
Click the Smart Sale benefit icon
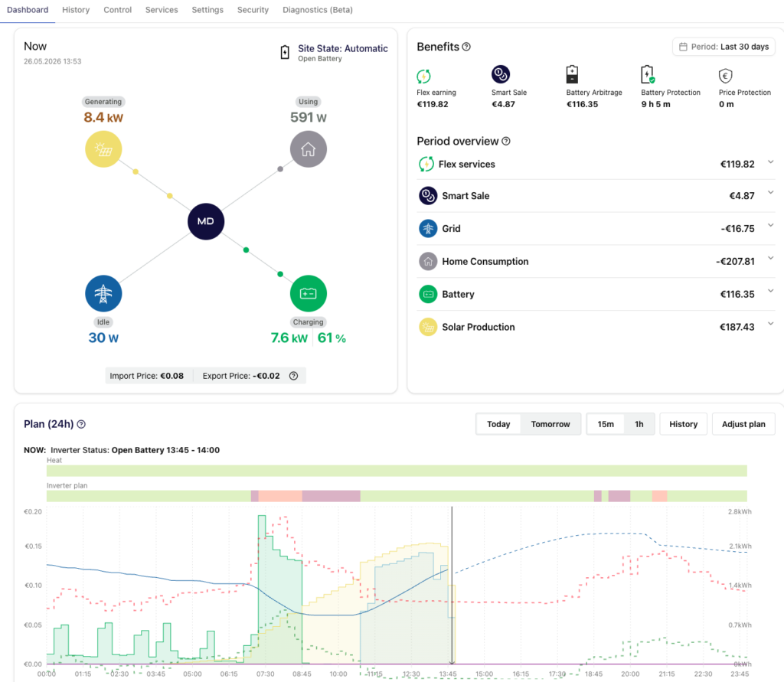tap(501, 74)
